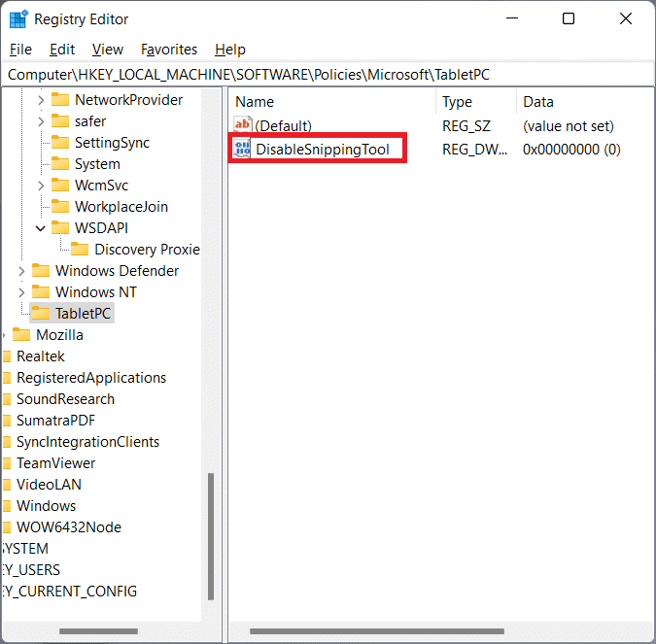The width and height of the screenshot is (656, 644).
Task: Select the WSDAPI key label
Action: [x=101, y=228]
